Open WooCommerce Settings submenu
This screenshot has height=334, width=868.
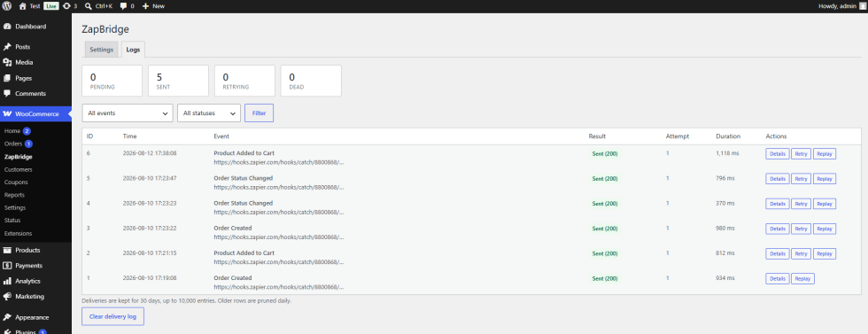pyautogui.click(x=15, y=207)
